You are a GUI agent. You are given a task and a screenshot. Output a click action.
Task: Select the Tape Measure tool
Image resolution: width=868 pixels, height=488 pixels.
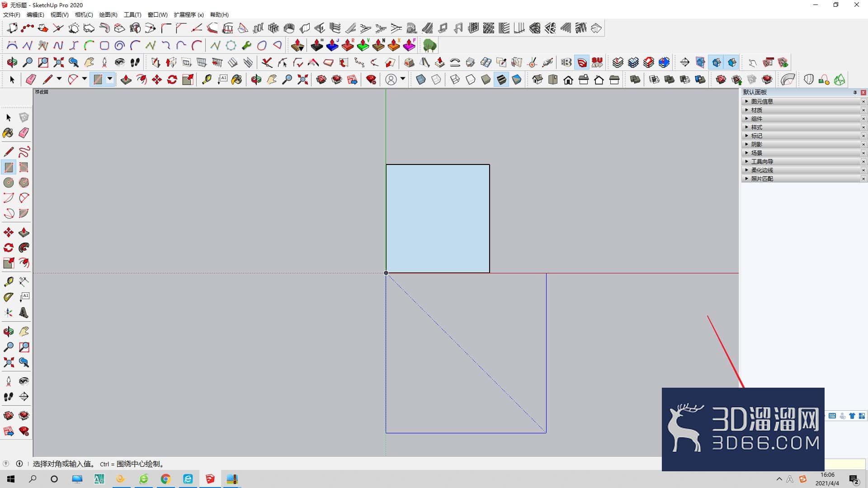pos(8,282)
